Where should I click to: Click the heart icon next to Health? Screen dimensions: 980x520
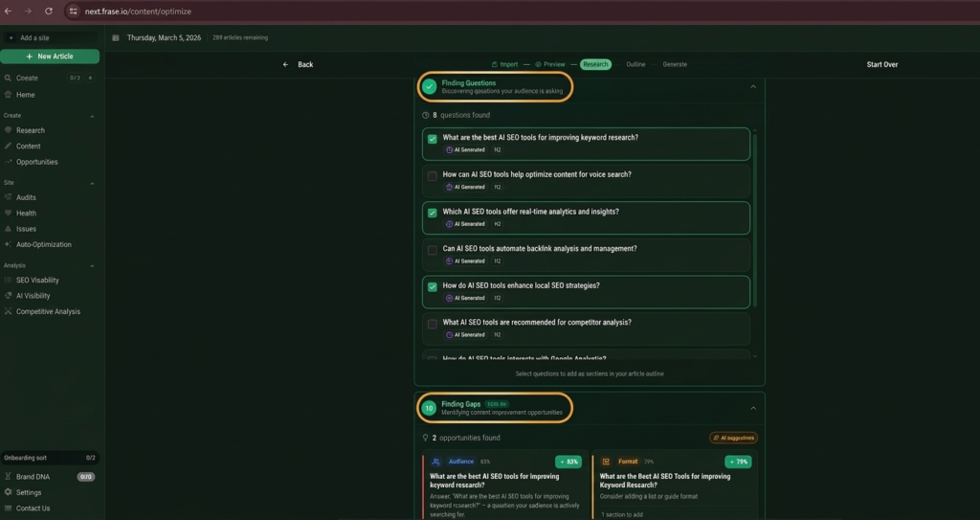pyautogui.click(x=8, y=214)
